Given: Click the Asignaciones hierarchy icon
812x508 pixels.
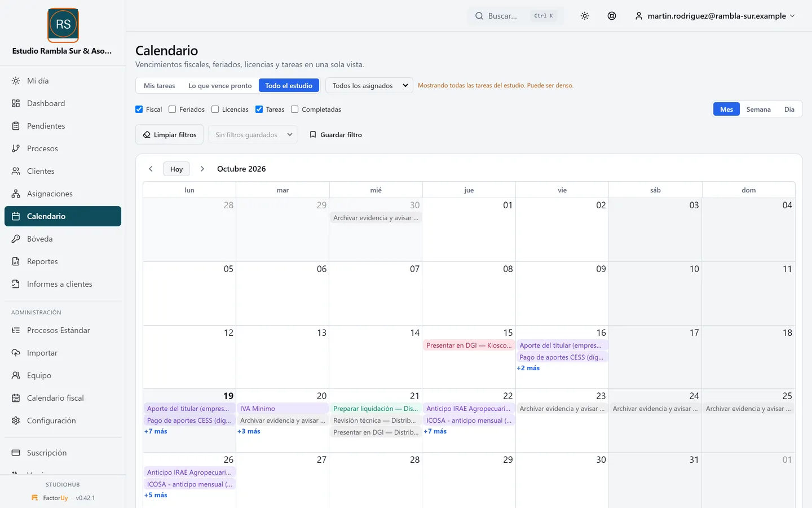Looking at the screenshot, I should coord(16,194).
